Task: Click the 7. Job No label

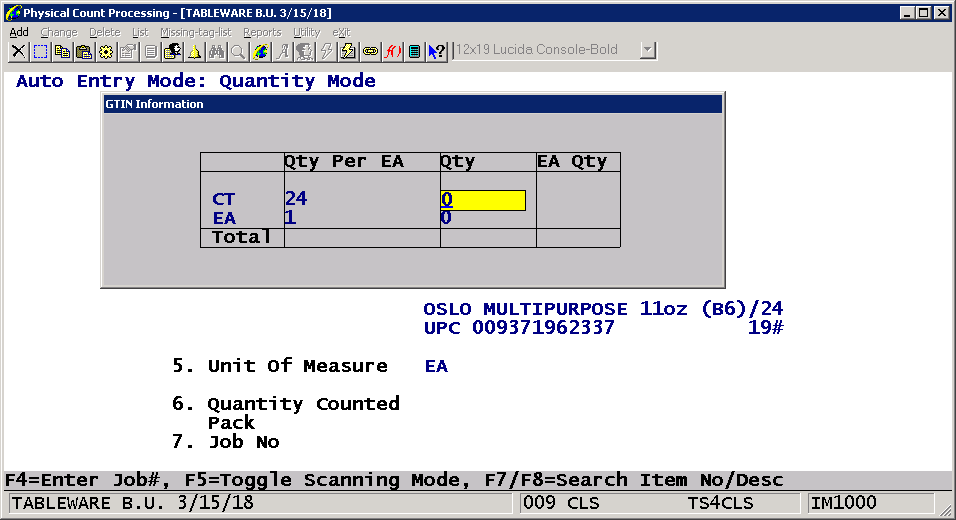Action: (226, 442)
